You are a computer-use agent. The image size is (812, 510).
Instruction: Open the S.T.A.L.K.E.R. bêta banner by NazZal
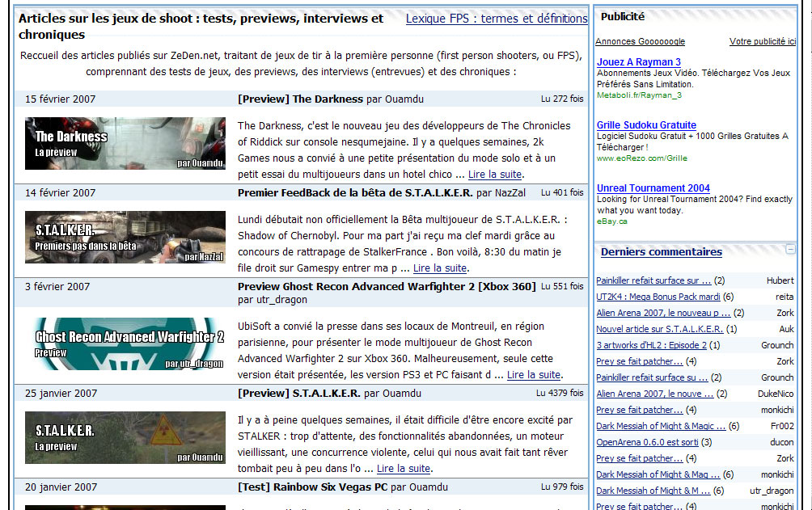(x=125, y=237)
